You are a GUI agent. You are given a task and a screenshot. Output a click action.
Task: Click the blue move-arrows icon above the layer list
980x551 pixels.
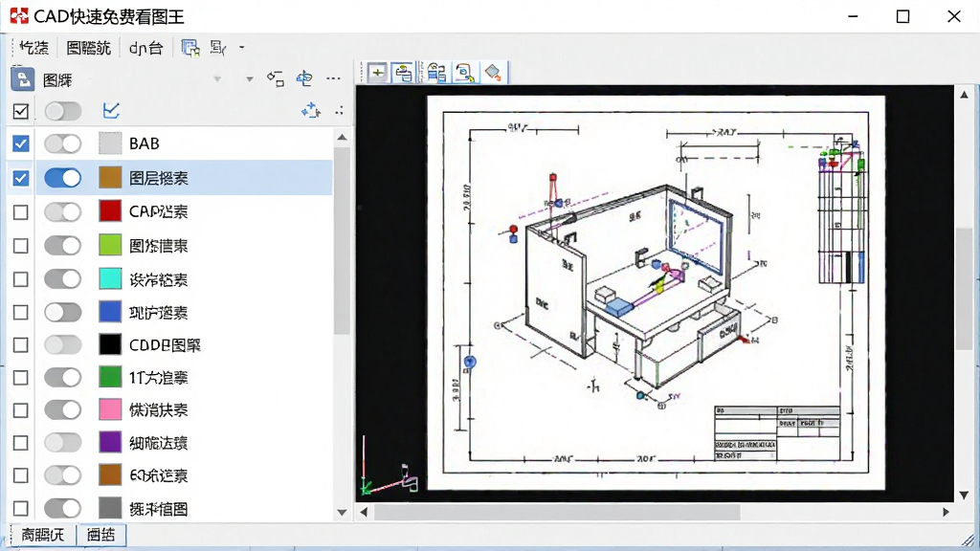pyautogui.click(x=311, y=111)
